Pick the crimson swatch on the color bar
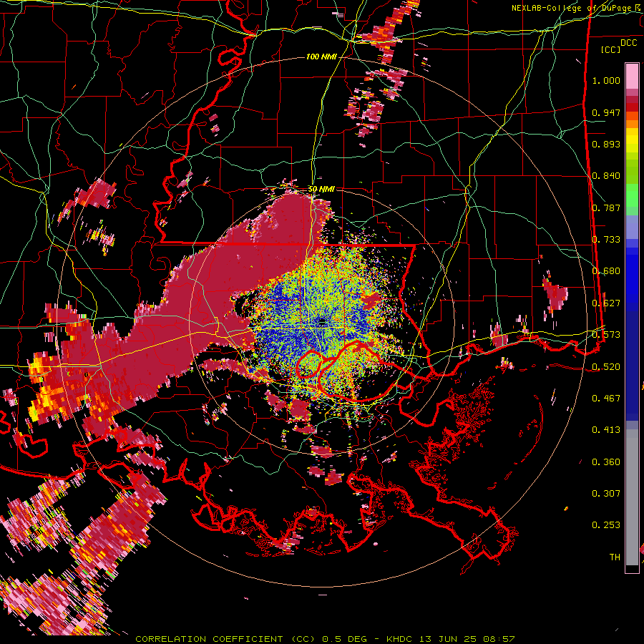This screenshot has width=644, height=644. click(x=632, y=99)
